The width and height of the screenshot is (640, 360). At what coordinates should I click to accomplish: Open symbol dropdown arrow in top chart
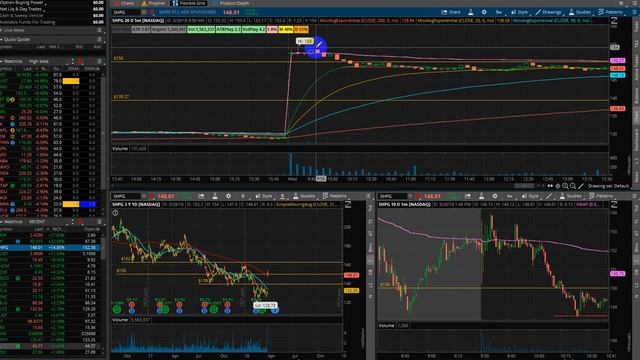[x=144, y=12]
